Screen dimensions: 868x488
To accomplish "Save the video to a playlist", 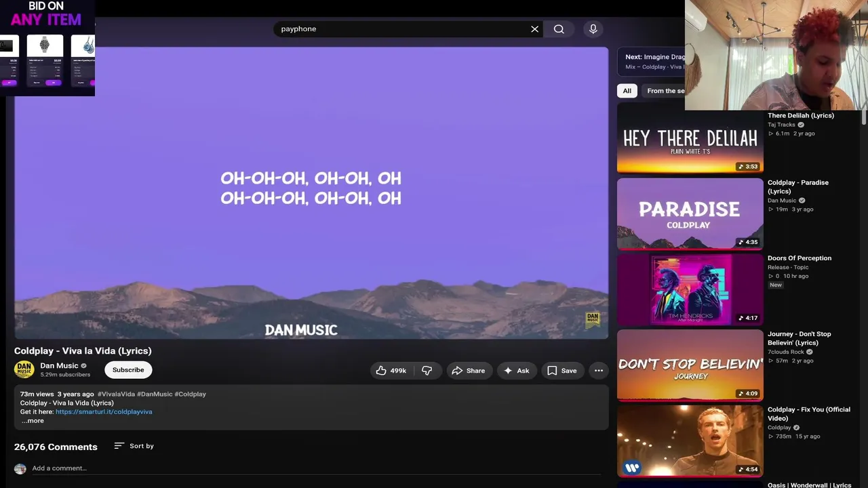I will point(562,371).
